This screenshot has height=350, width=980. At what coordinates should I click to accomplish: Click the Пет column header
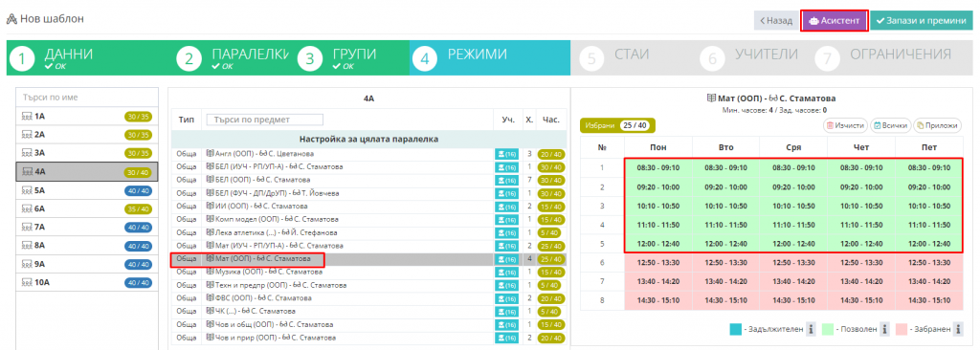tap(928, 147)
